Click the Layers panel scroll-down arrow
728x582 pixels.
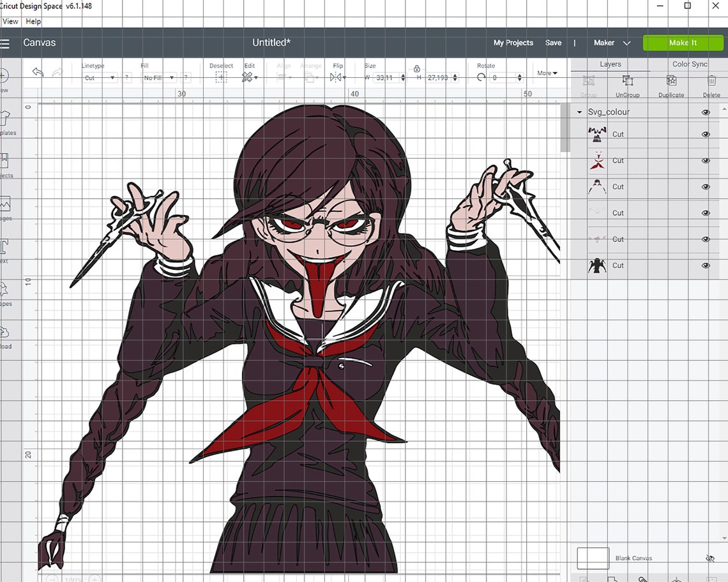pos(724,539)
